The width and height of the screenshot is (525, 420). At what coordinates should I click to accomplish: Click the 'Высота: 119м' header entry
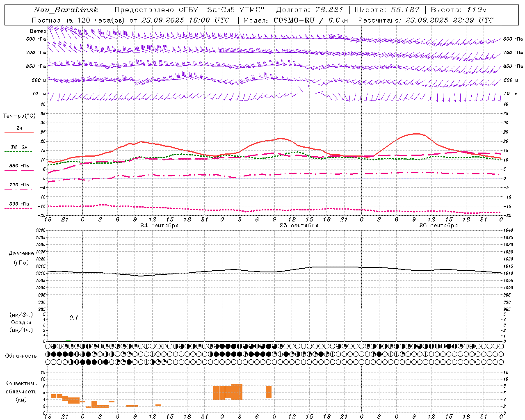pos(459,10)
